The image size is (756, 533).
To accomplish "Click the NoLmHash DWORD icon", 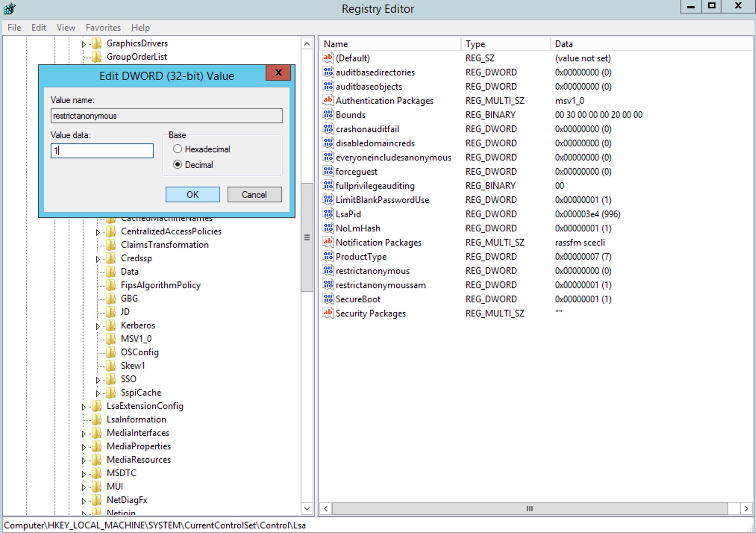I will [328, 228].
